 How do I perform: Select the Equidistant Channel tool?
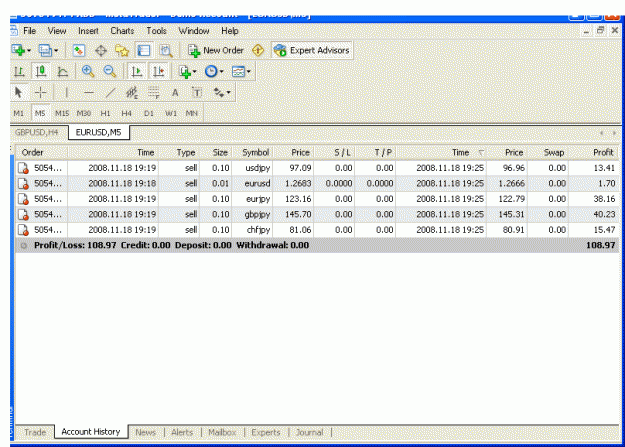tap(132, 93)
